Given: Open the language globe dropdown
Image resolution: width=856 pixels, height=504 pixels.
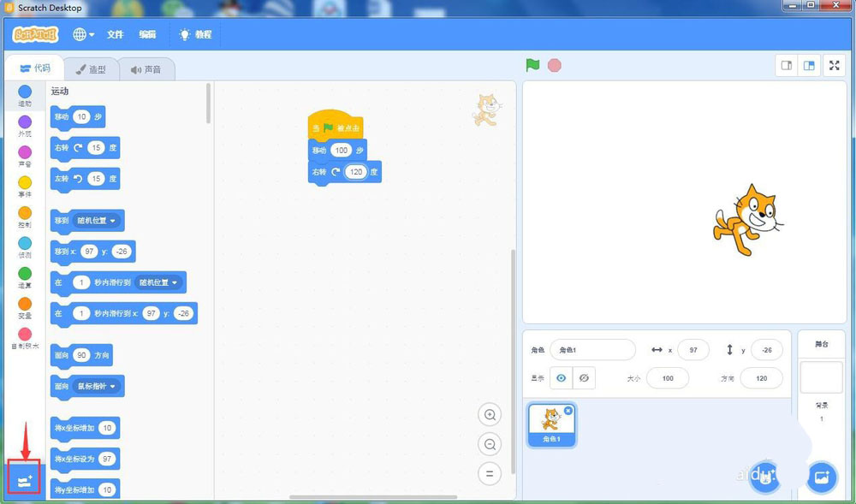Looking at the screenshot, I should [81, 34].
